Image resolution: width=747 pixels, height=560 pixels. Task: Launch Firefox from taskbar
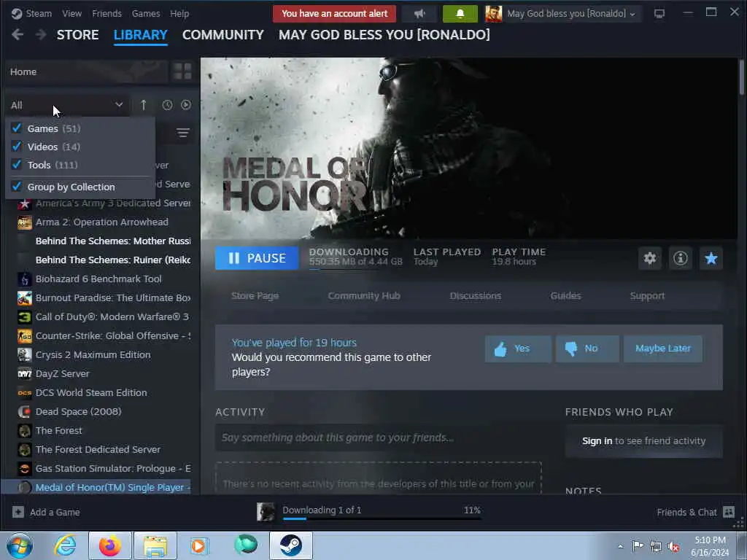110,545
